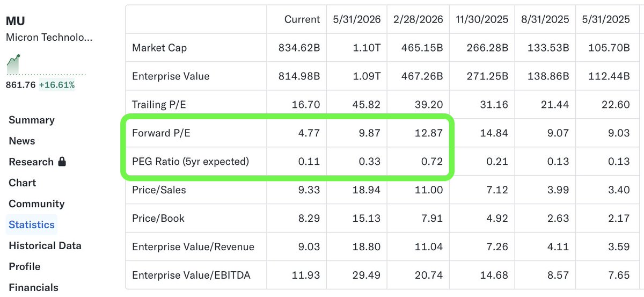Click the 15.13 price/book value

click(x=367, y=218)
